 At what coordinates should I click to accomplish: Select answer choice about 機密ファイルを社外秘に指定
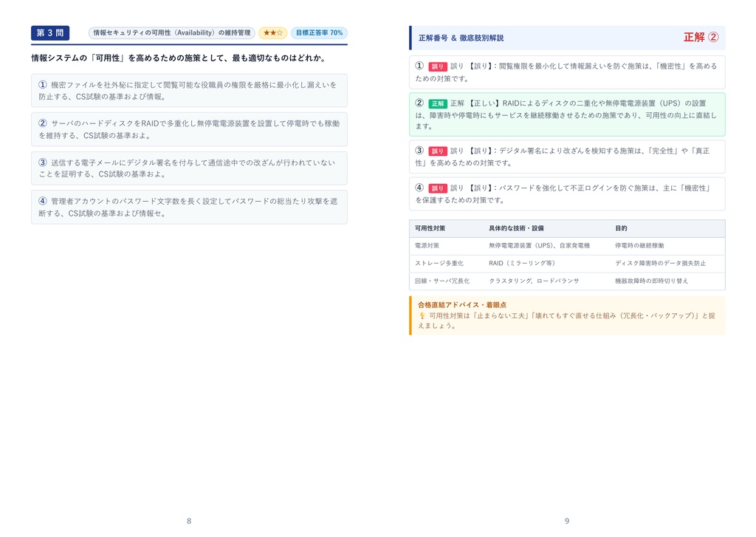(x=189, y=91)
